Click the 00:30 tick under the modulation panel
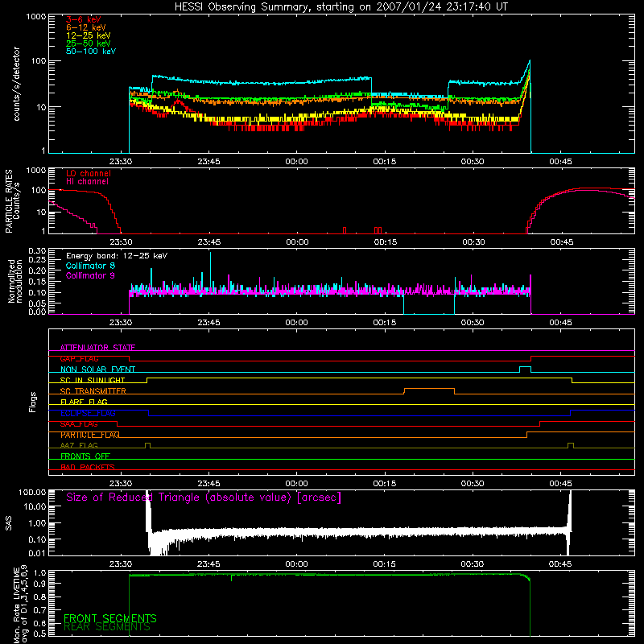Screen dimensions: 644x644 473,323
